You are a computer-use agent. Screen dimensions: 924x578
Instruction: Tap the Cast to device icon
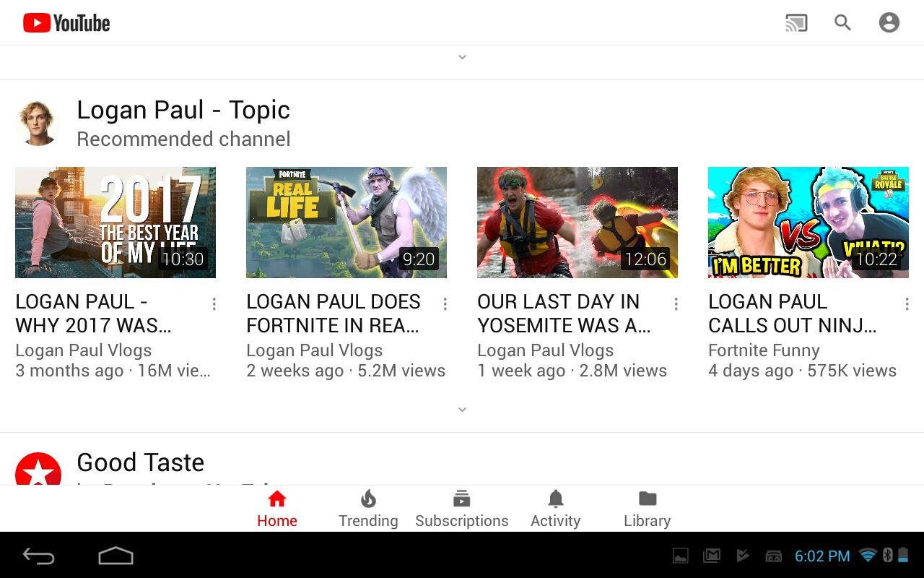click(x=796, y=23)
